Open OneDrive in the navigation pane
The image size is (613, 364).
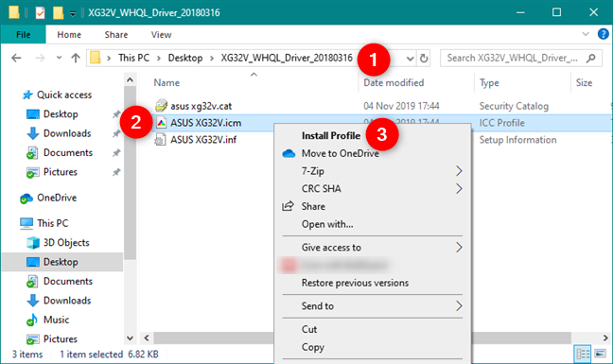57,198
